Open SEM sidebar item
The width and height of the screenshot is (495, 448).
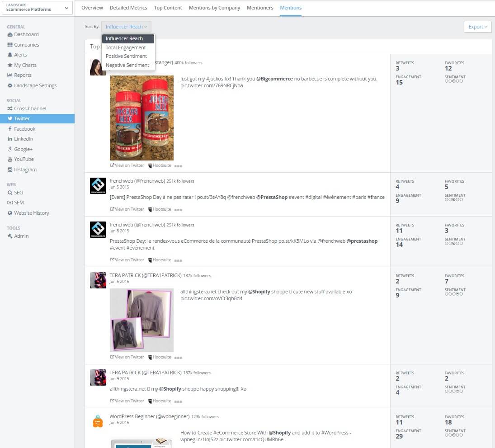(x=15, y=203)
